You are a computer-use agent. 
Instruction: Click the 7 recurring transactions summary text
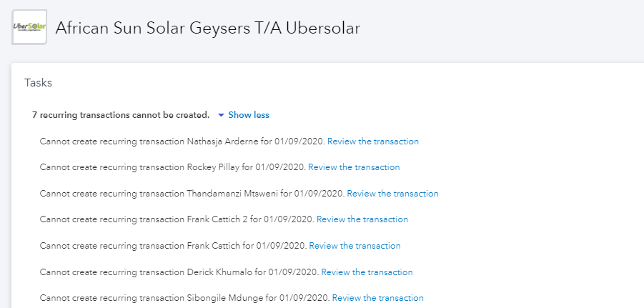(x=121, y=115)
